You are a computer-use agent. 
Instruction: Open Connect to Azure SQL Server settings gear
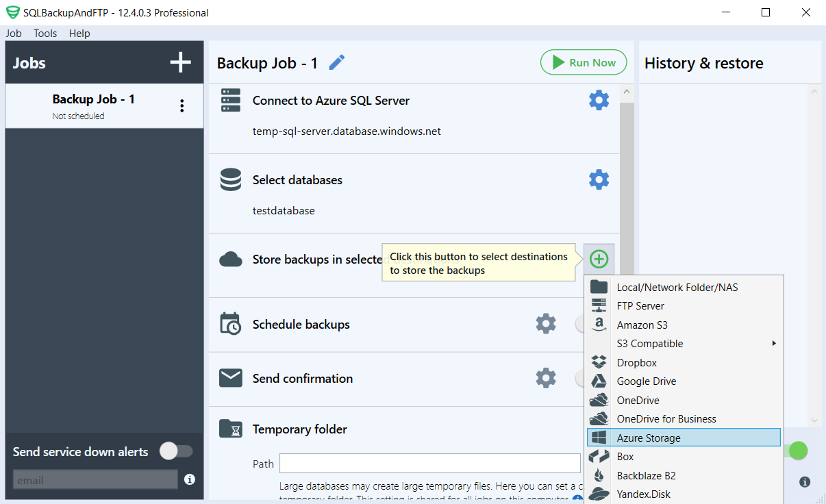pyautogui.click(x=599, y=100)
